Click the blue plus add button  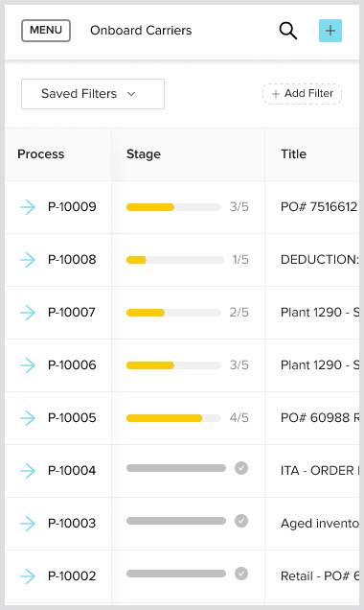click(x=330, y=31)
